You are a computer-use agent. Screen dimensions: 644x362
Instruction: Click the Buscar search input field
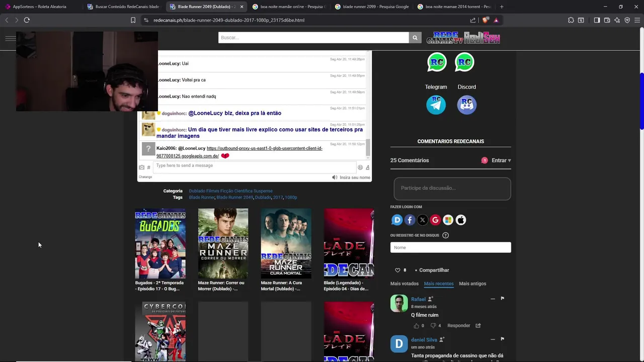pos(313,38)
